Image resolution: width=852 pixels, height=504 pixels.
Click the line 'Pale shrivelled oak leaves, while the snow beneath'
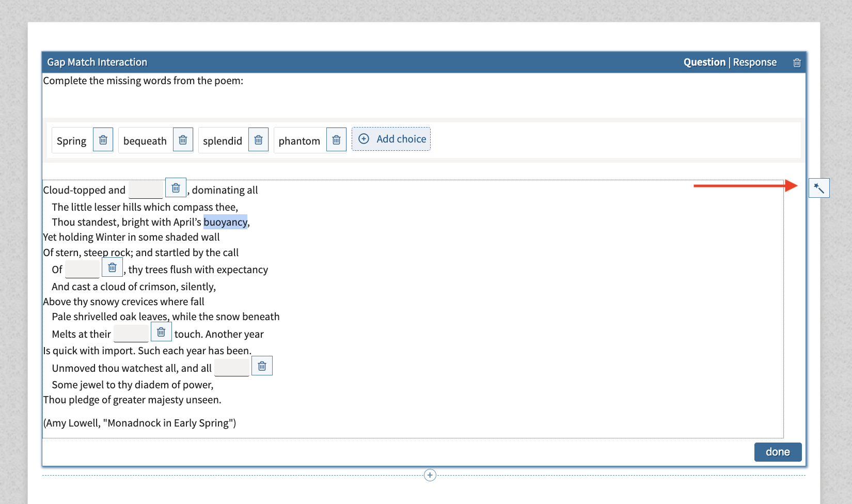click(x=166, y=317)
